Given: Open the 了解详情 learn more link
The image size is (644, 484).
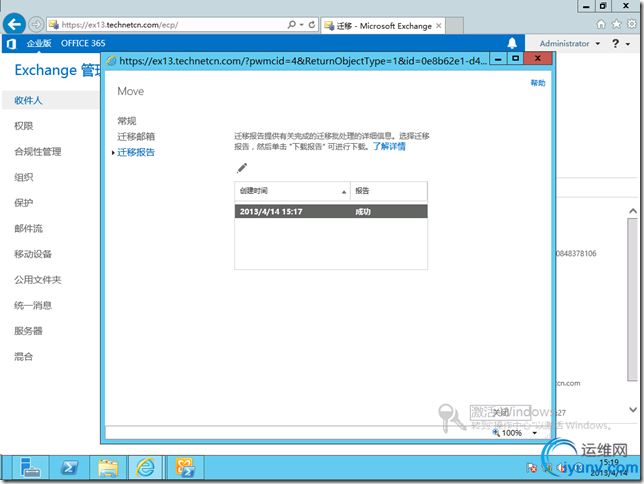Looking at the screenshot, I should point(389,147).
